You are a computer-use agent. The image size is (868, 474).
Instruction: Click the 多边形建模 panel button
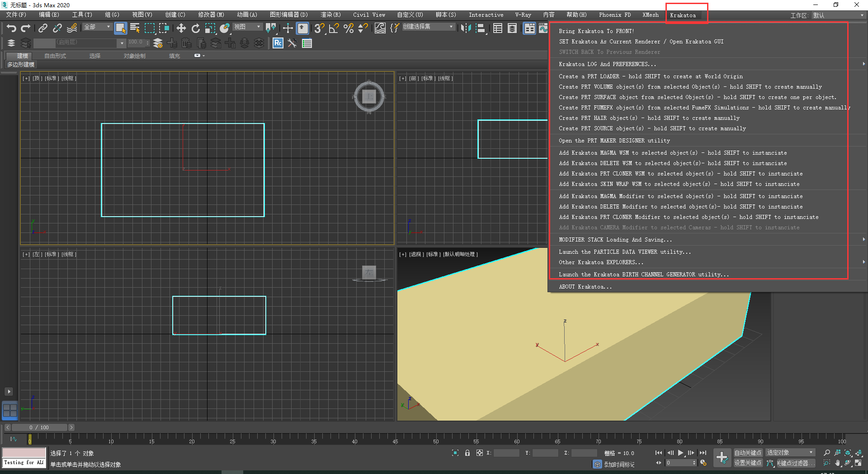[x=21, y=65]
